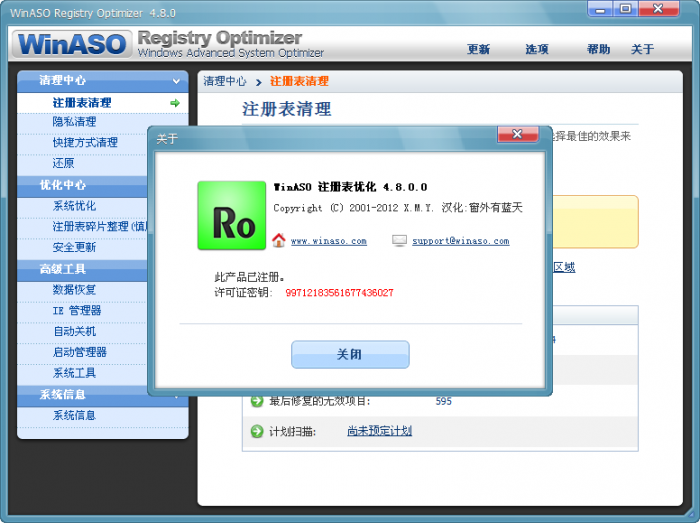Open the 更新 menu
Image resolution: width=700 pixels, height=523 pixels.
click(x=478, y=49)
